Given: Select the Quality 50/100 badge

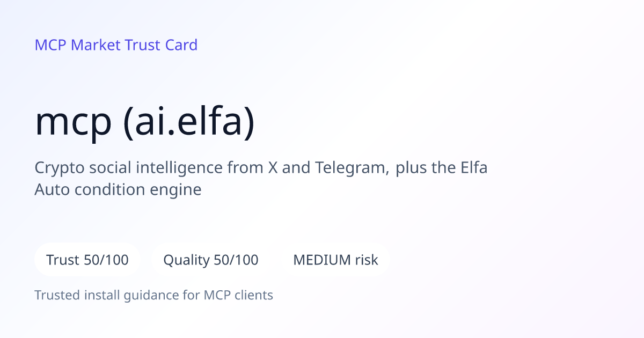Looking at the screenshot, I should [x=211, y=260].
